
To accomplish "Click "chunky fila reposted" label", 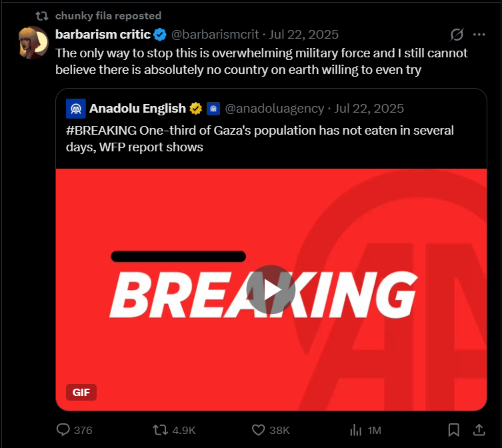I will click(108, 15).
